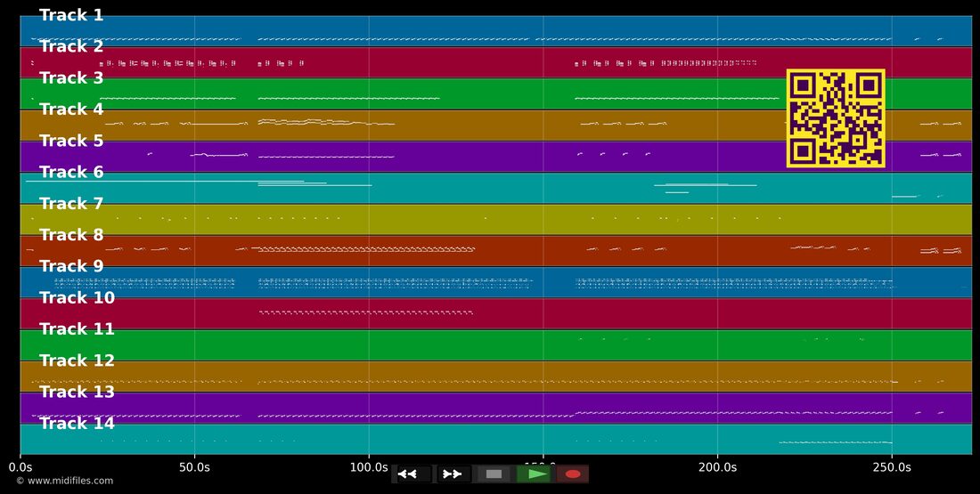Select the Track 8 label
The image size is (980, 494).
coord(71,235)
